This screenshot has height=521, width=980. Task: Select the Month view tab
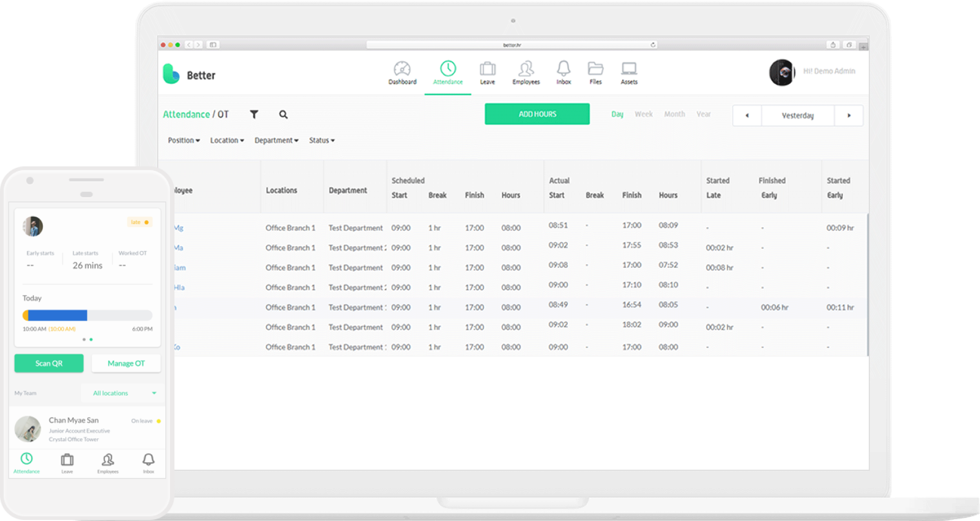point(674,114)
